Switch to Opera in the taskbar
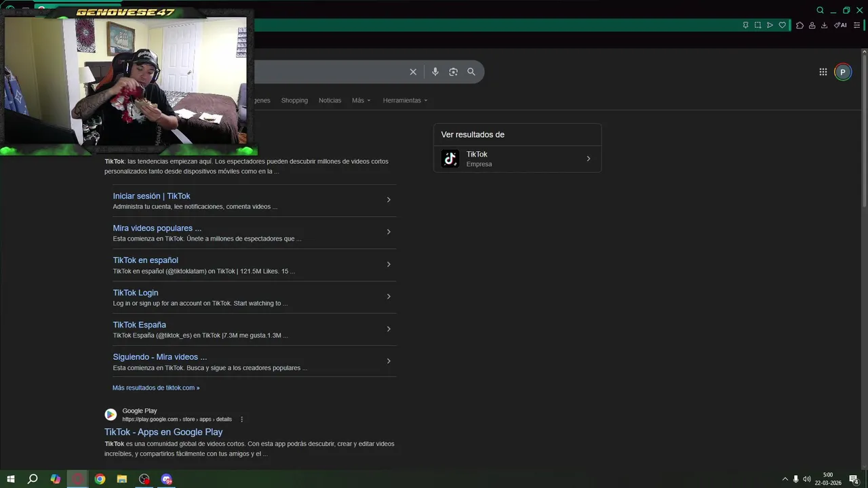This screenshot has height=488, width=868. [x=78, y=479]
